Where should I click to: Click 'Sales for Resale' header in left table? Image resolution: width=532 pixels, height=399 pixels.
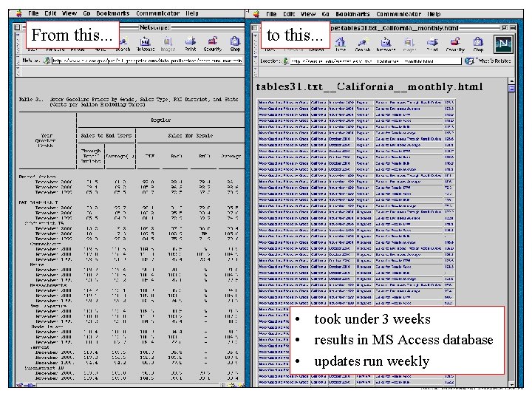[x=190, y=135]
